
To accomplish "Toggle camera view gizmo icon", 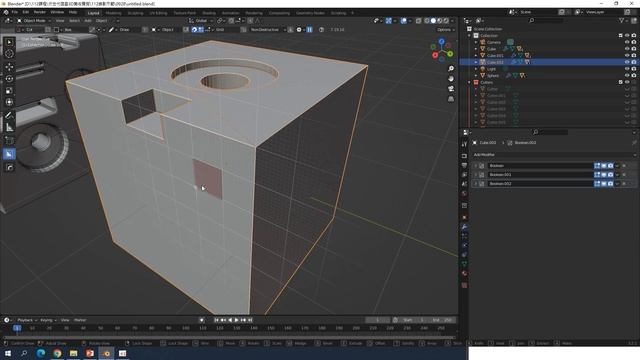I will point(451,89).
